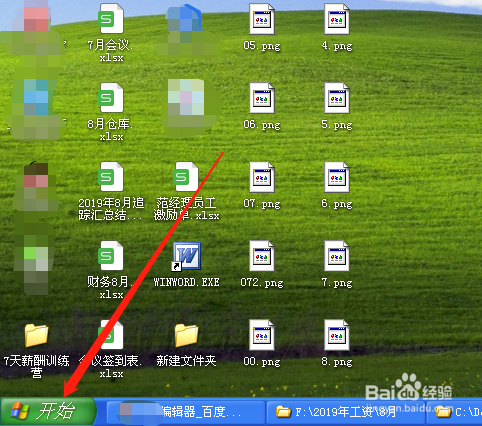Switch to the C:\D taskbar folder window
The height and width of the screenshot is (426, 482).
[455, 412]
